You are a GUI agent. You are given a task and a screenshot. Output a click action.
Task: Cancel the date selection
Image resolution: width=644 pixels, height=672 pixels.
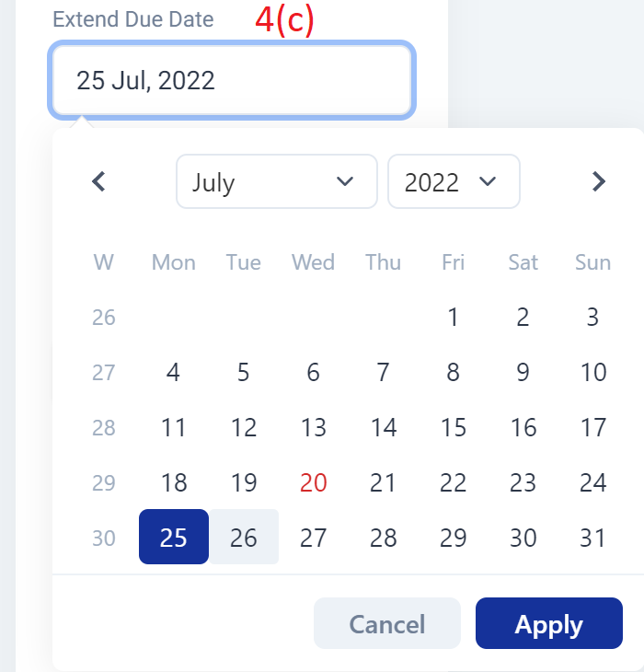(387, 623)
